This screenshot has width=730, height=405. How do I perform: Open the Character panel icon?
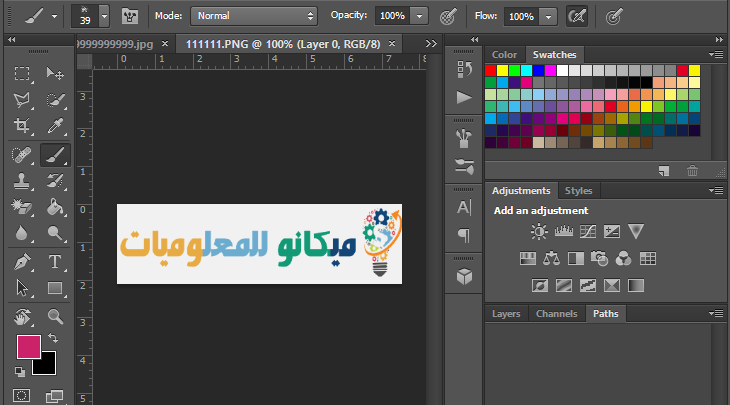click(x=464, y=207)
